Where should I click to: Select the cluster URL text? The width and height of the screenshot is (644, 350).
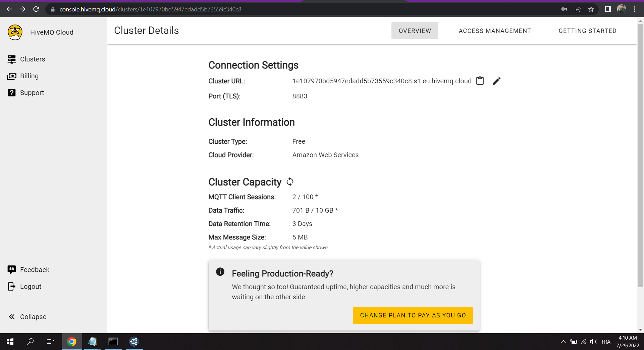[382, 81]
